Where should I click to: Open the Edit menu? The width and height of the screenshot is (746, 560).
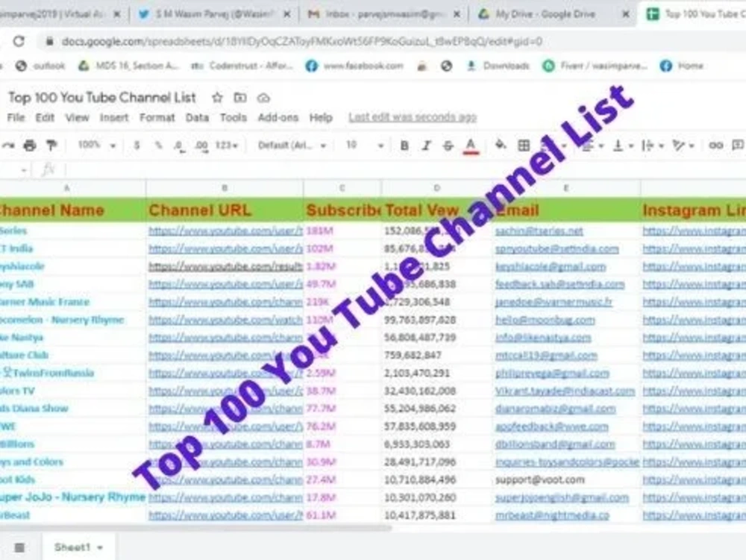tap(45, 117)
